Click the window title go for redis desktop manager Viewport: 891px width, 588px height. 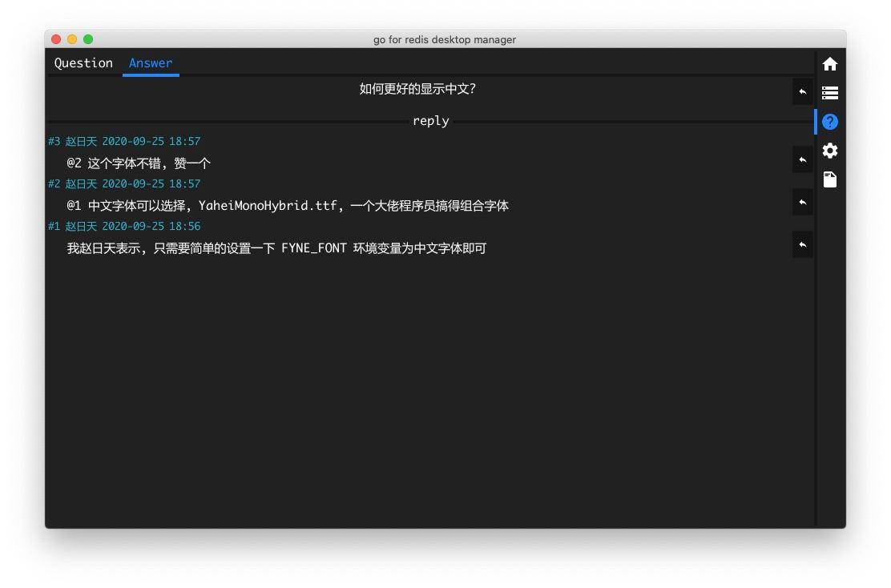tap(445, 40)
